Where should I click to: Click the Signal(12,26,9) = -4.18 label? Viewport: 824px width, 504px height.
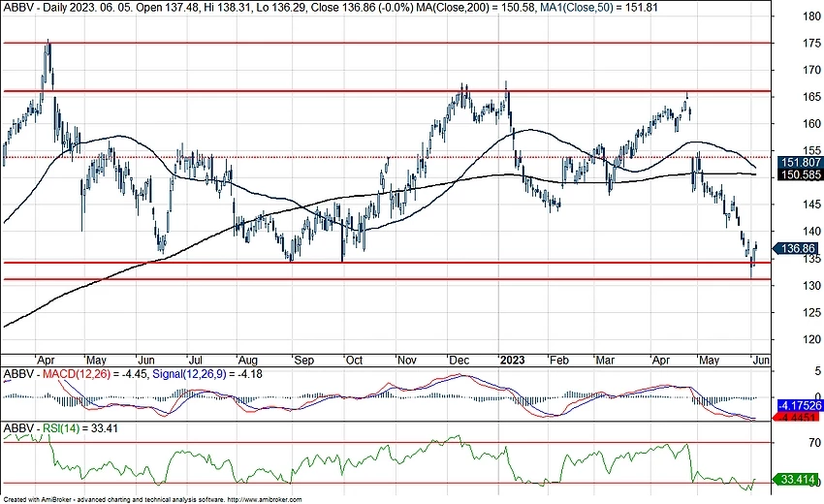(207, 374)
